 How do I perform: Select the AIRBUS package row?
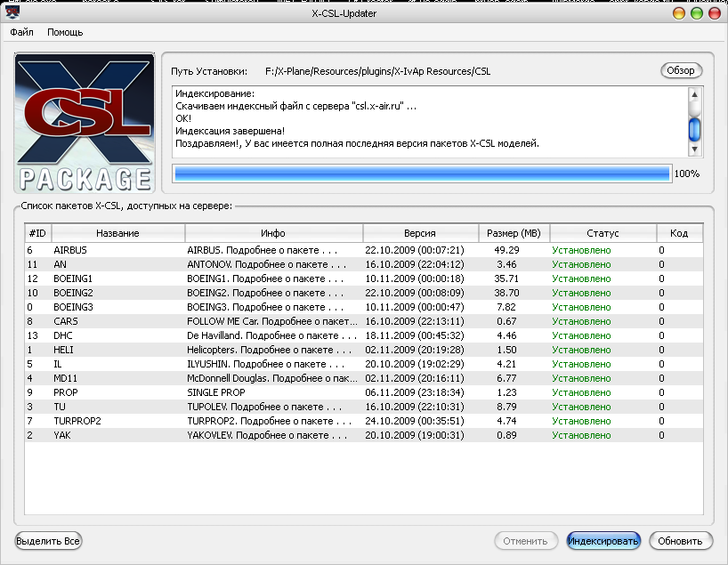click(363, 250)
